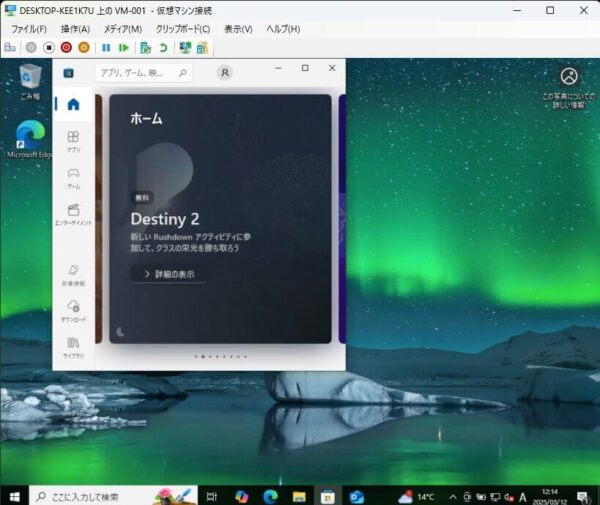Image resolution: width=600 pixels, height=505 pixels.
Task: Click この写真についての詳しい情報 desktop icon
Action: point(569,88)
